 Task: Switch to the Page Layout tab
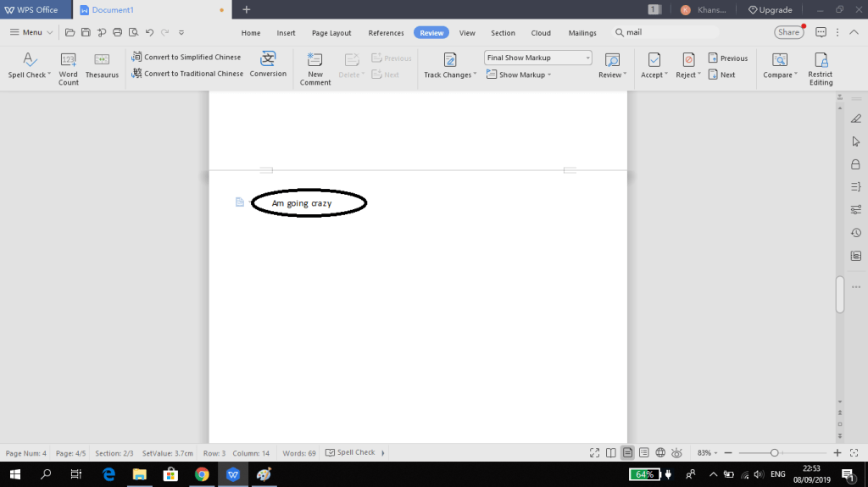pyautogui.click(x=331, y=33)
